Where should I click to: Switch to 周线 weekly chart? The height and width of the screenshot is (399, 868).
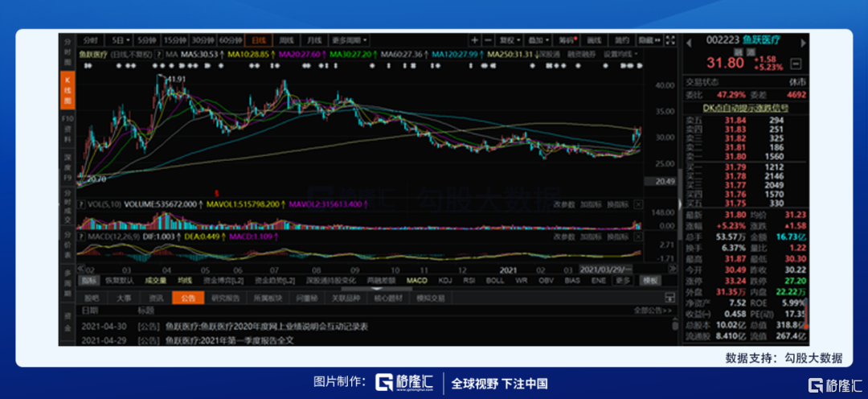tap(286, 40)
